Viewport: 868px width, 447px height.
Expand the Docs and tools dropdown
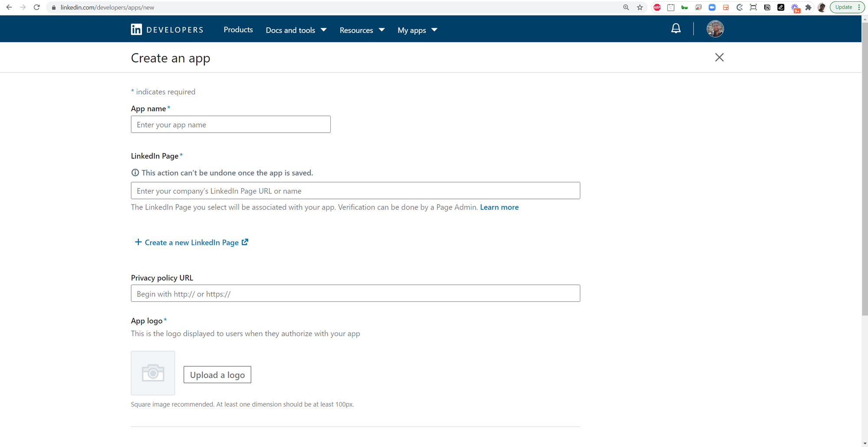(296, 30)
